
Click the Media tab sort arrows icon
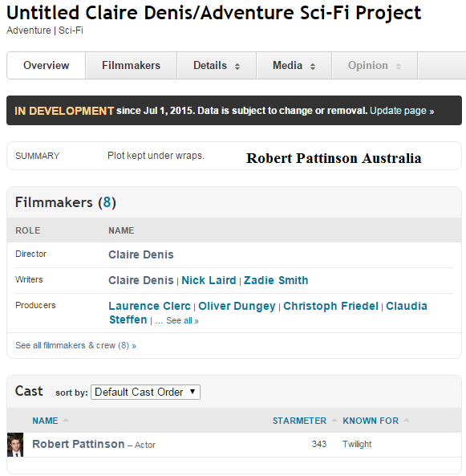pos(313,67)
